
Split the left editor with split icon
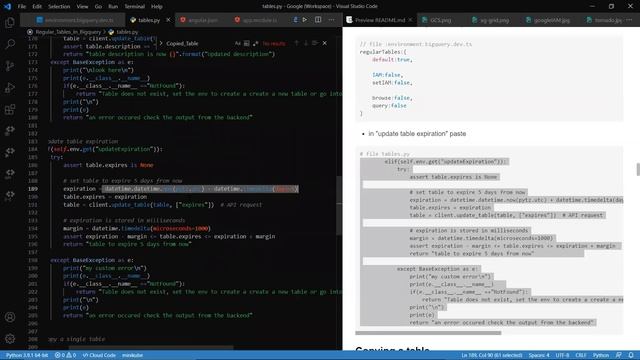[318, 20]
